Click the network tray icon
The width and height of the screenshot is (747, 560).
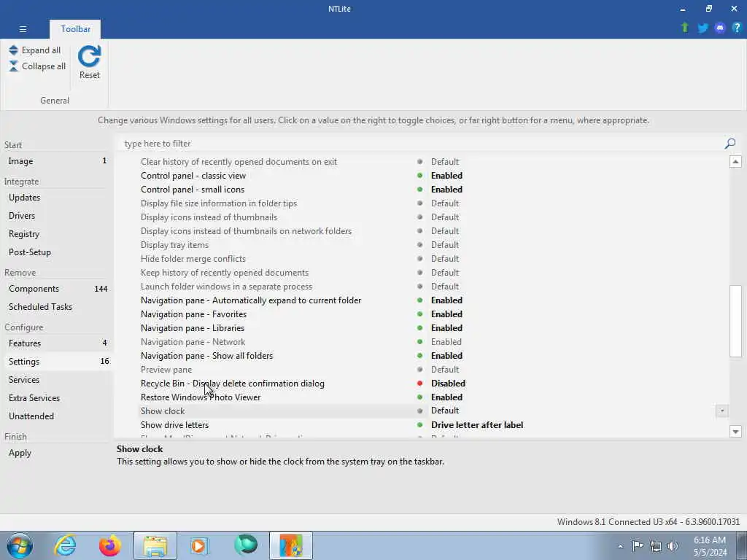(656, 545)
